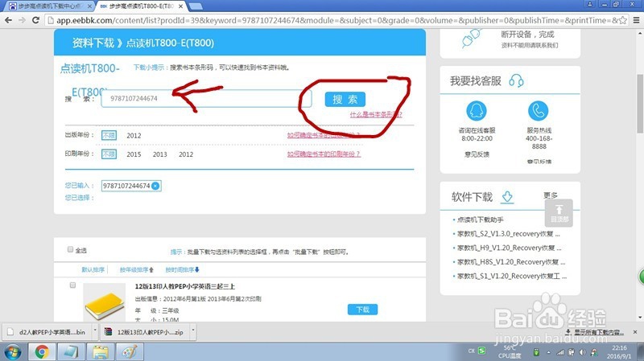Screen dimensions: 644x361
Task: Open 家教机_S1_V1.20_Recovery link
Action: 512,276
